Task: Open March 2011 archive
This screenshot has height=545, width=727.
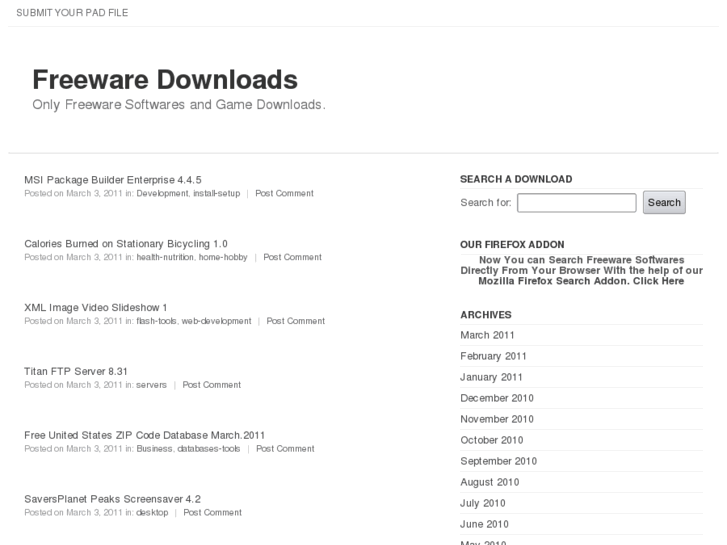Action: [487, 335]
